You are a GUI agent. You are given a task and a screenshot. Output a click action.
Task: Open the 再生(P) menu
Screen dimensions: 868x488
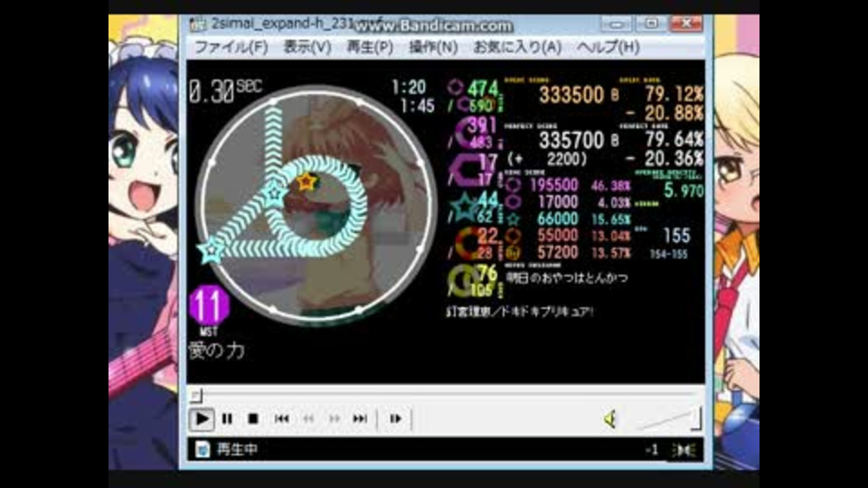370,47
